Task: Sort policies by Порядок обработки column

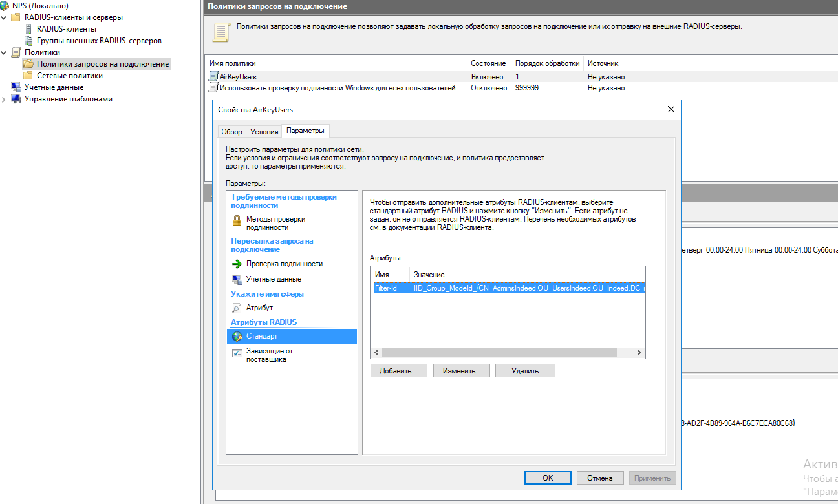Action: tap(546, 63)
